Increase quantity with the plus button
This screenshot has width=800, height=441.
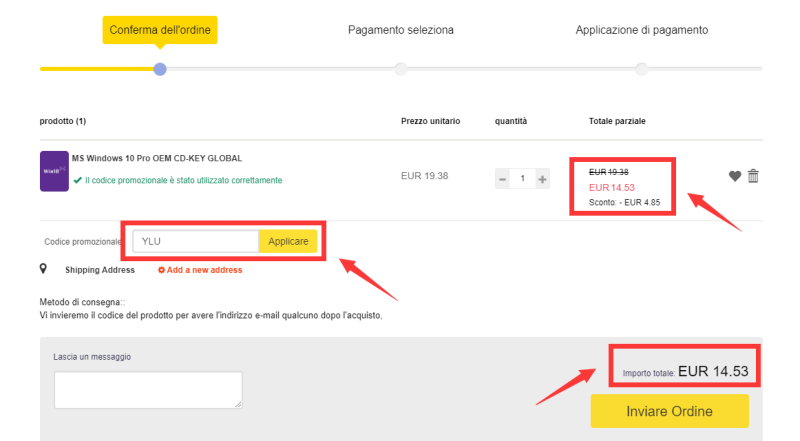tap(542, 179)
